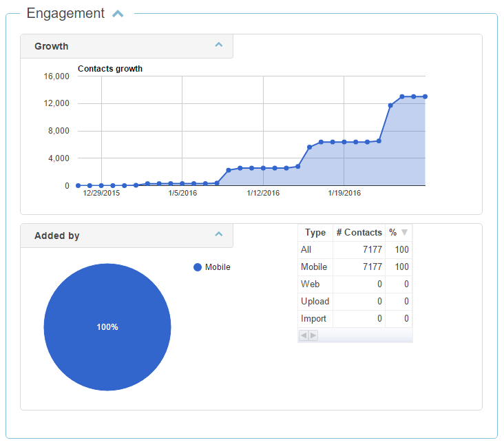This screenshot has width=504, height=447.
Task: Click the 1/19/2016 axis label
Action: [x=344, y=193]
